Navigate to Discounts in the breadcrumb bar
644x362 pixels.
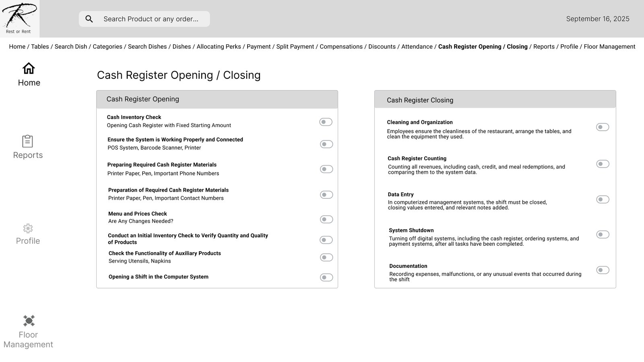tap(382, 47)
